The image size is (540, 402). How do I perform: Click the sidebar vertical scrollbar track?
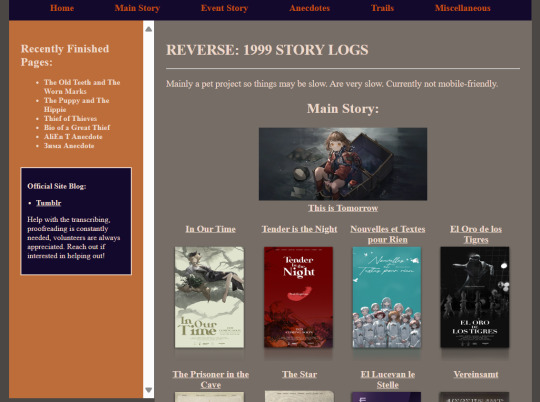point(148,209)
